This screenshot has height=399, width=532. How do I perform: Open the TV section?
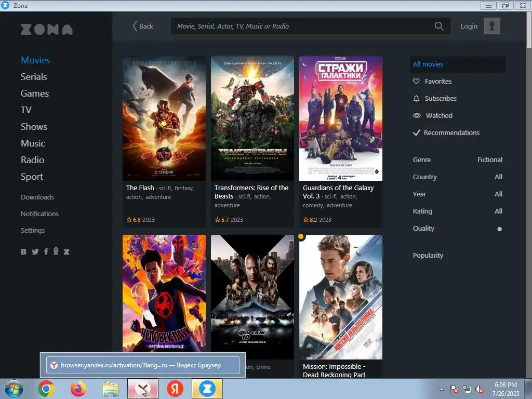click(26, 110)
